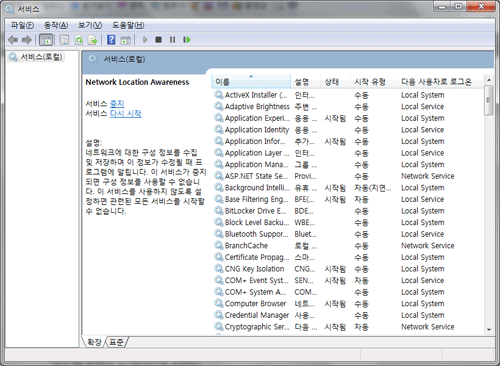500x366 pixels.
Task: Select the Application Information service name
Action: coord(255,141)
